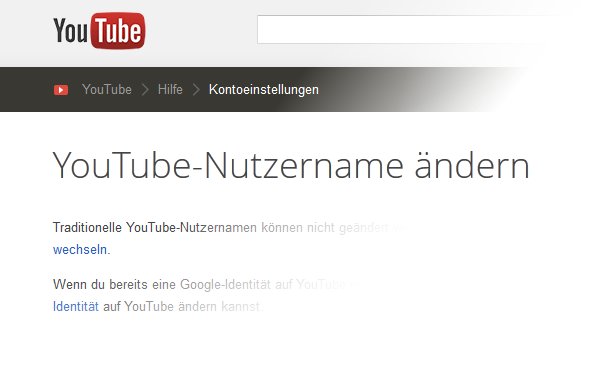Follow the 'wechseln' link
This screenshot has height=382, width=590.
tap(80, 250)
